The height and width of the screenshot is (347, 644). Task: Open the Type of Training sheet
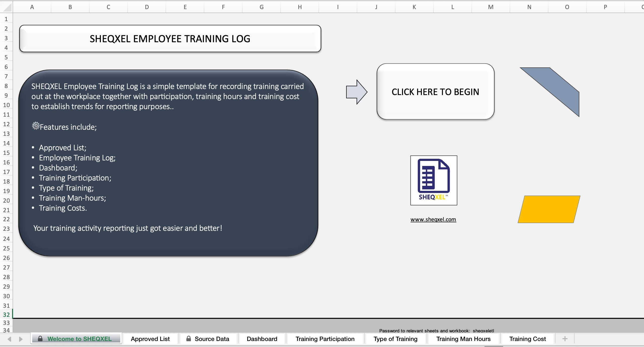tap(395, 339)
